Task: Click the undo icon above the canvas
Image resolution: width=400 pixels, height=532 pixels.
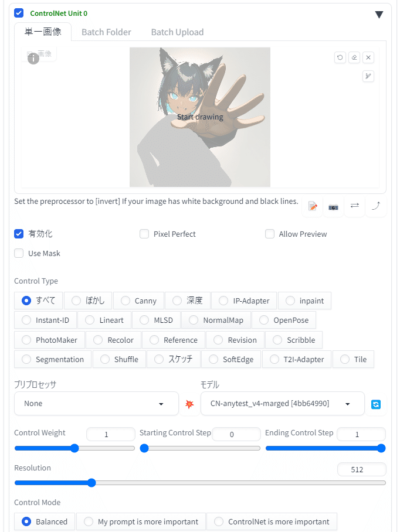Action: [340, 57]
